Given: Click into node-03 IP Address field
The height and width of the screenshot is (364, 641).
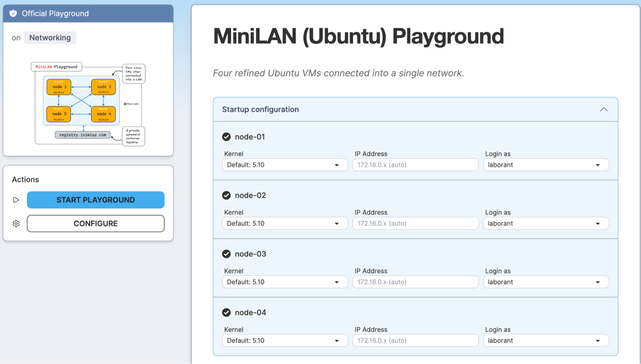Looking at the screenshot, I should coord(415,282).
